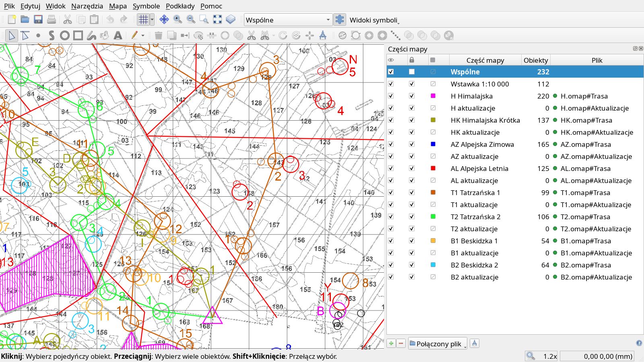The image size is (644, 362).
Task: Click the print icon
Action: click(52, 19)
